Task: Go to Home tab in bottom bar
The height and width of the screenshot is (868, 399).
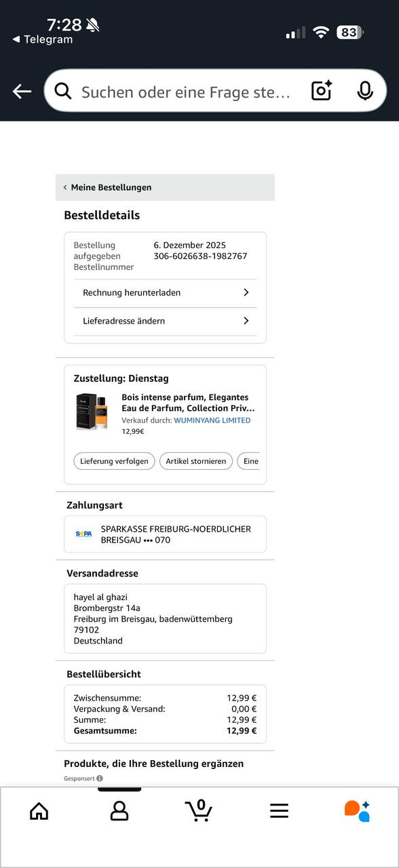Action: tap(39, 810)
